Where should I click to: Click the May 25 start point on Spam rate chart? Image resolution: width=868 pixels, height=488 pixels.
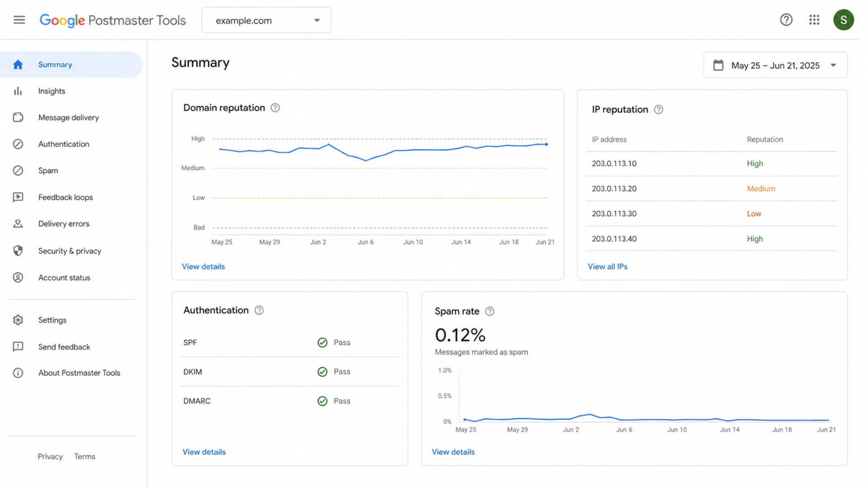pos(465,420)
